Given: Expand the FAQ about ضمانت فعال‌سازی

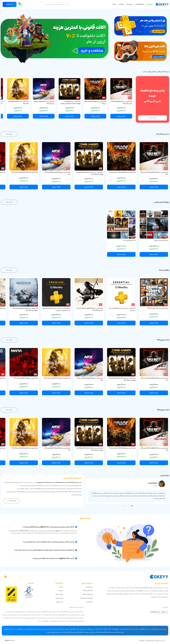Looking at the screenshot, I should coord(43,558).
